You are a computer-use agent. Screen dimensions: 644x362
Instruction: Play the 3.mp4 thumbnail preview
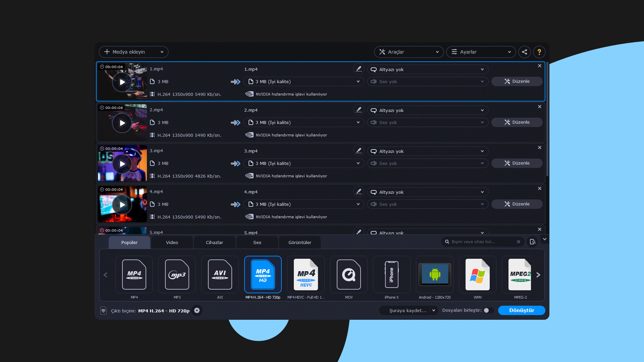[x=122, y=164]
